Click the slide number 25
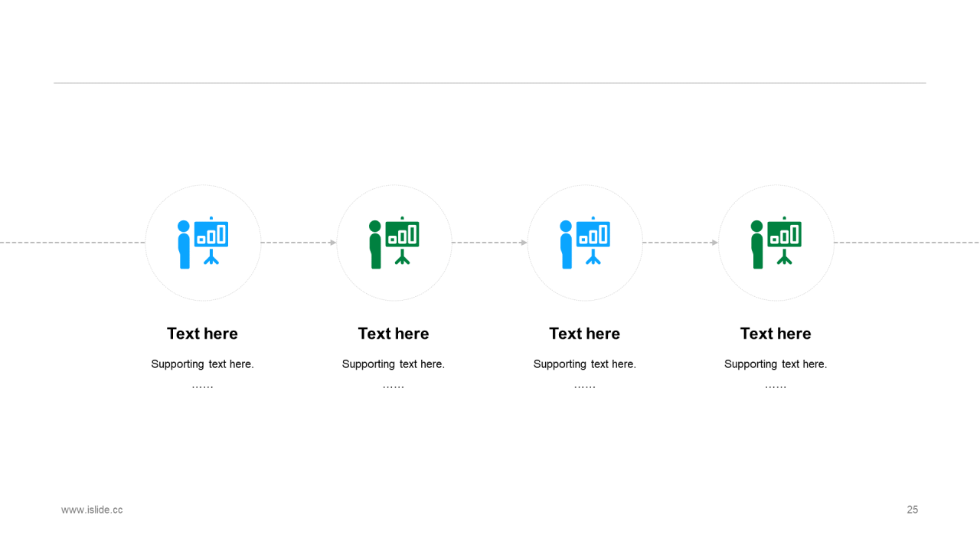 coord(913,510)
